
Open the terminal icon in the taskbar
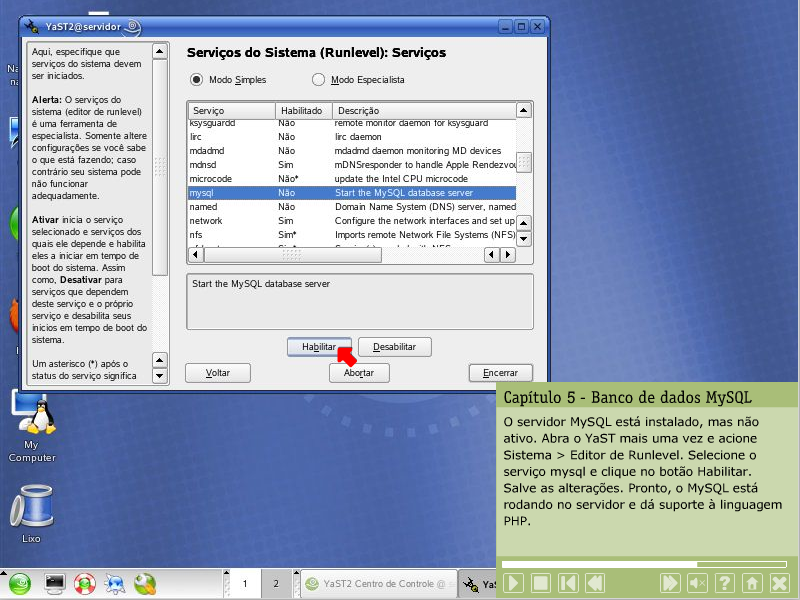click(x=55, y=583)
